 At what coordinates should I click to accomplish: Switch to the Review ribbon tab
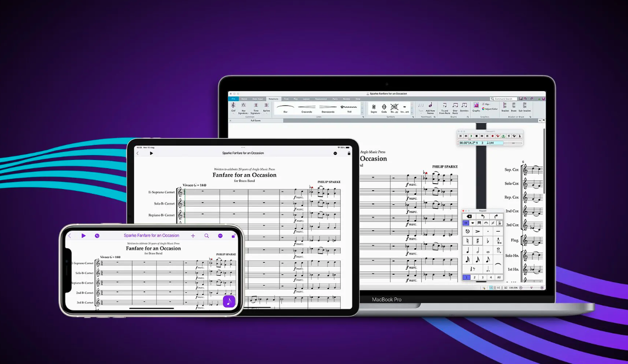[346, 99]
